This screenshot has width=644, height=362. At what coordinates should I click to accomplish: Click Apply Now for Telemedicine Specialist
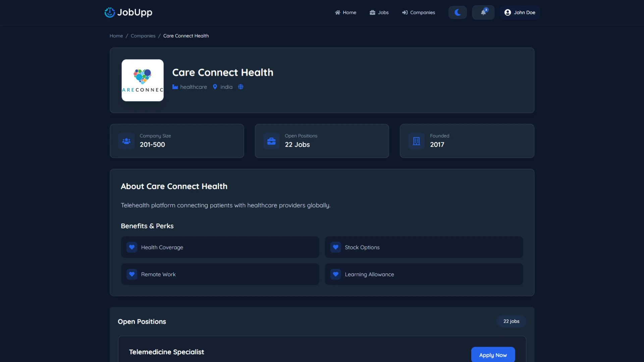tap(493, 355)
